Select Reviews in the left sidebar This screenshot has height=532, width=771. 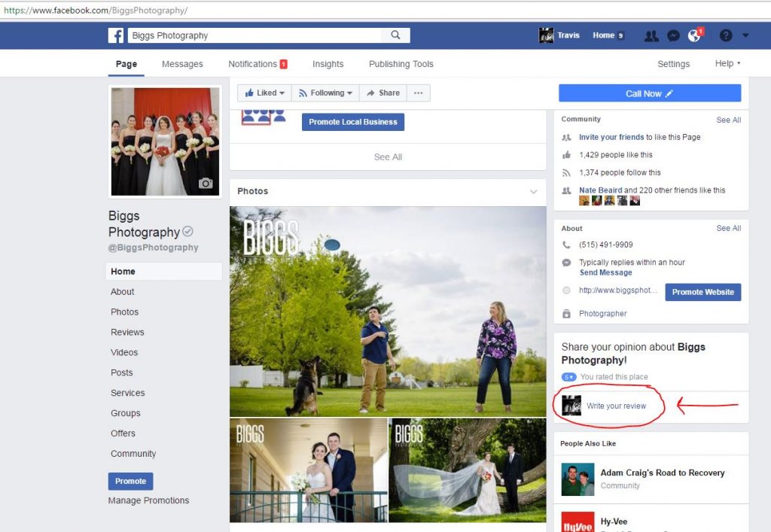coord(127,332)
